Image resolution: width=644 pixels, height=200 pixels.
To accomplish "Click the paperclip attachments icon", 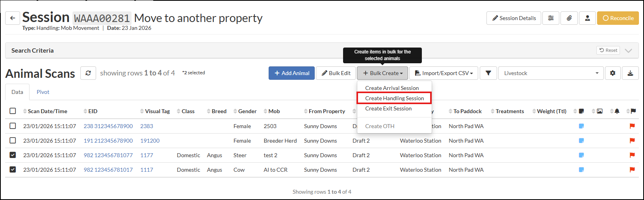I will (569, 18).
